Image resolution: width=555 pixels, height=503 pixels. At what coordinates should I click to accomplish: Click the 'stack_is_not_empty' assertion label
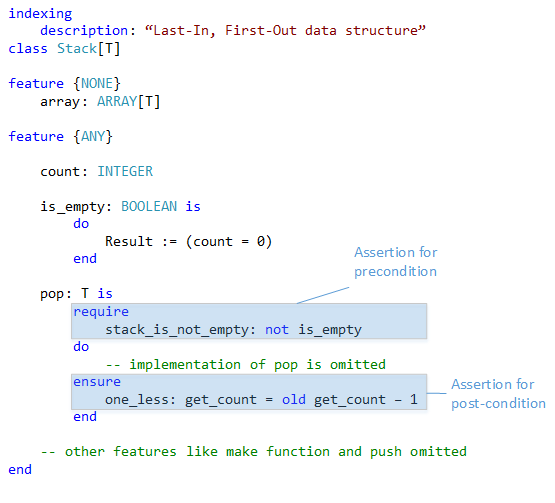coord(177,330)
